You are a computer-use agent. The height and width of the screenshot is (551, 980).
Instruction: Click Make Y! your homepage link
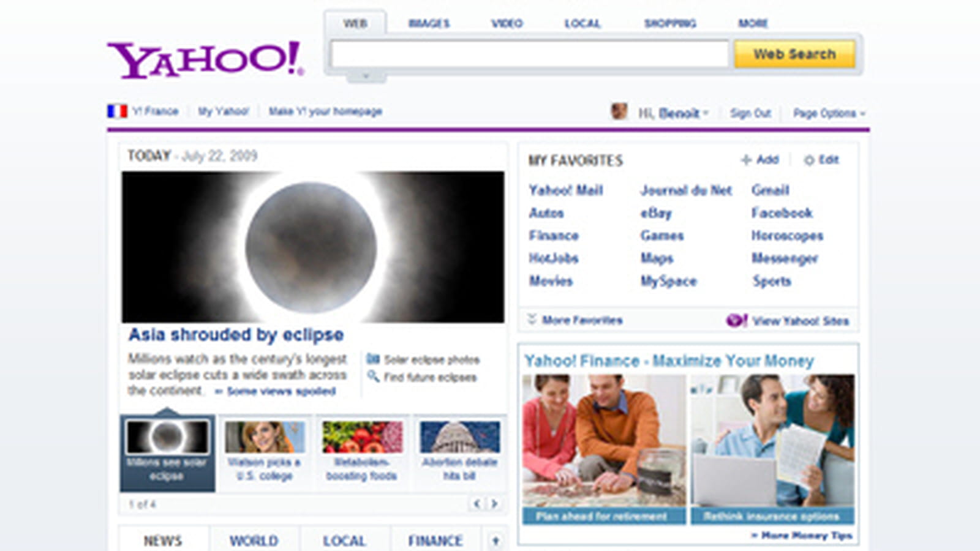[325, 111]
